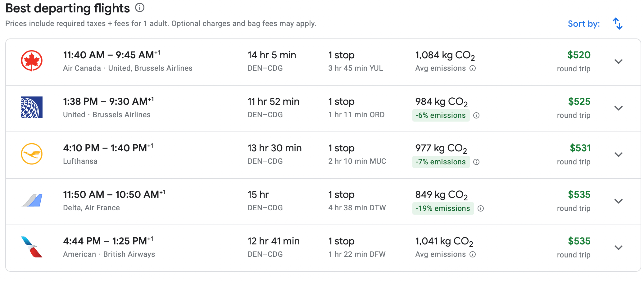The image size is (644, 281).
Task: Click the Delta Air France logo
Action: (32, 200)
